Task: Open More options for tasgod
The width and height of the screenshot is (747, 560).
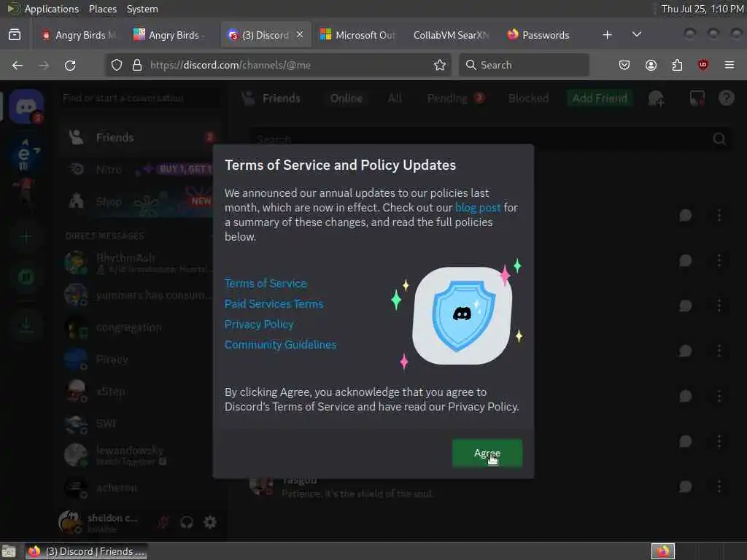Action: click(x=719, y=486)
